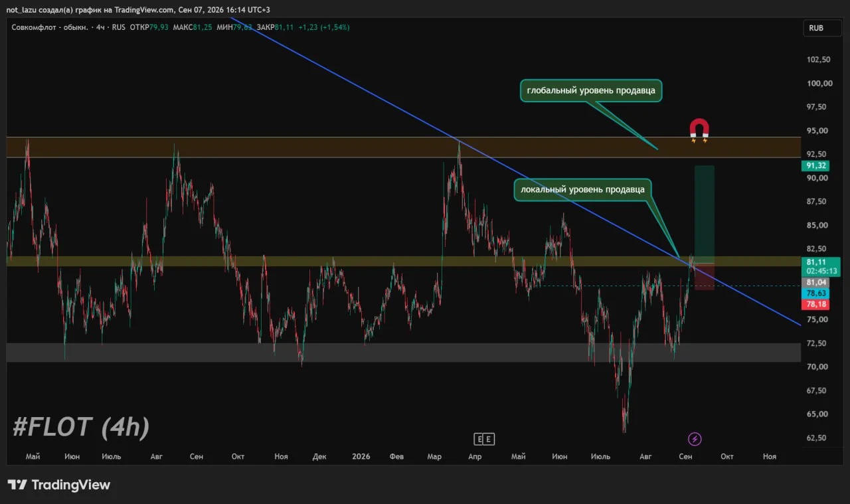Select the red stop-loss zone of long position
Image resolution: width=850 pixels, height=504 pixels.
705,276
